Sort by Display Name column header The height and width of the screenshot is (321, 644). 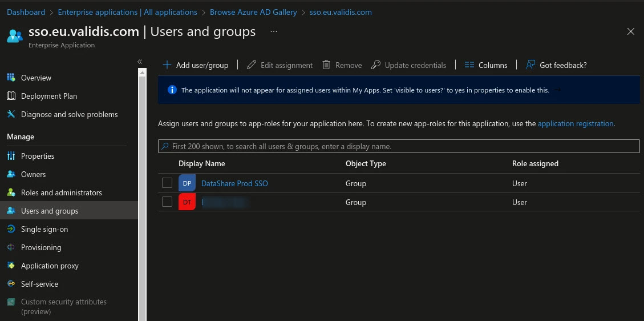202,163
